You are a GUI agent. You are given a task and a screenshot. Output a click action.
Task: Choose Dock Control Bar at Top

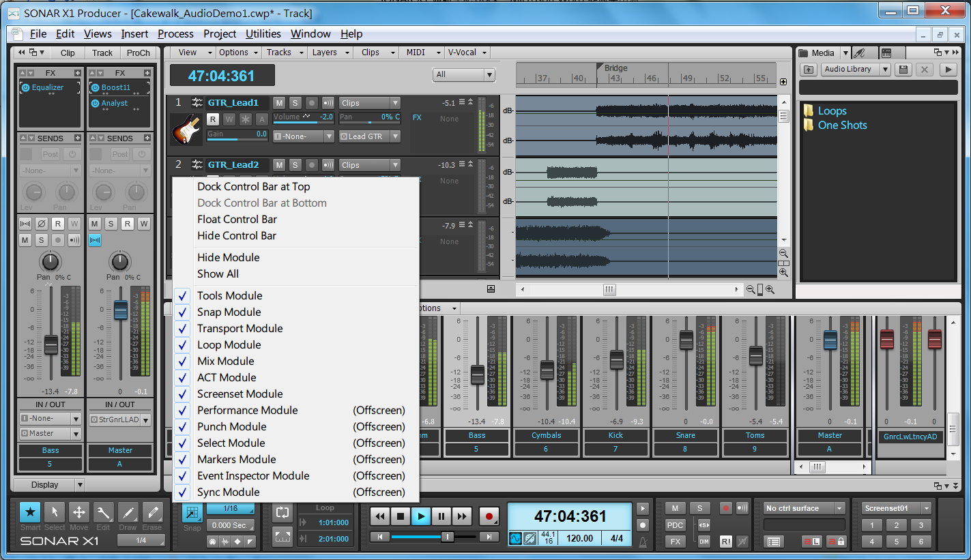point(254,186)
